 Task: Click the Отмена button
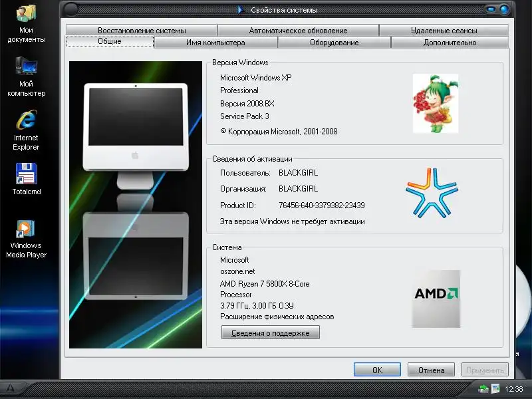pos(431,370)
